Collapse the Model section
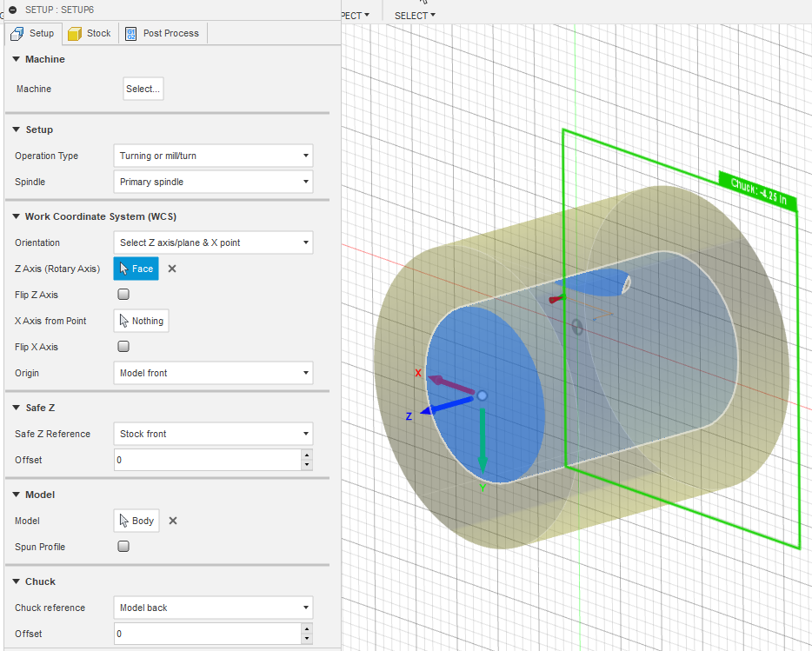812x651 pixels. tap(16, 495)
